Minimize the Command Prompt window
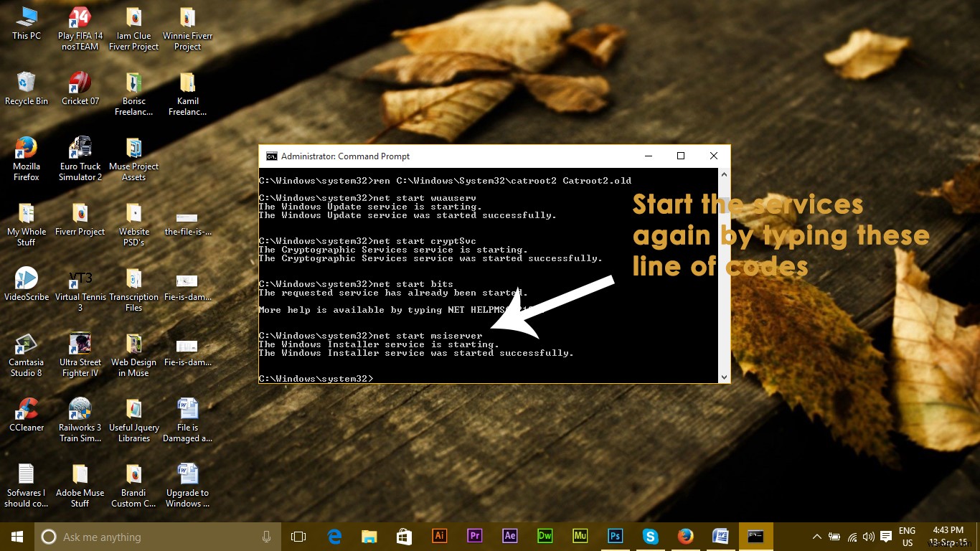 coord(648,156)
